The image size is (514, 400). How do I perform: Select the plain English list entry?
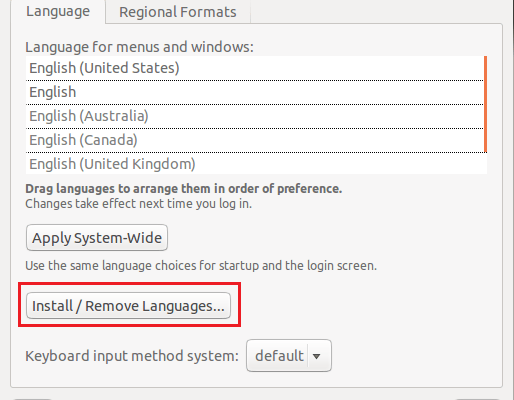click(255, 92)
